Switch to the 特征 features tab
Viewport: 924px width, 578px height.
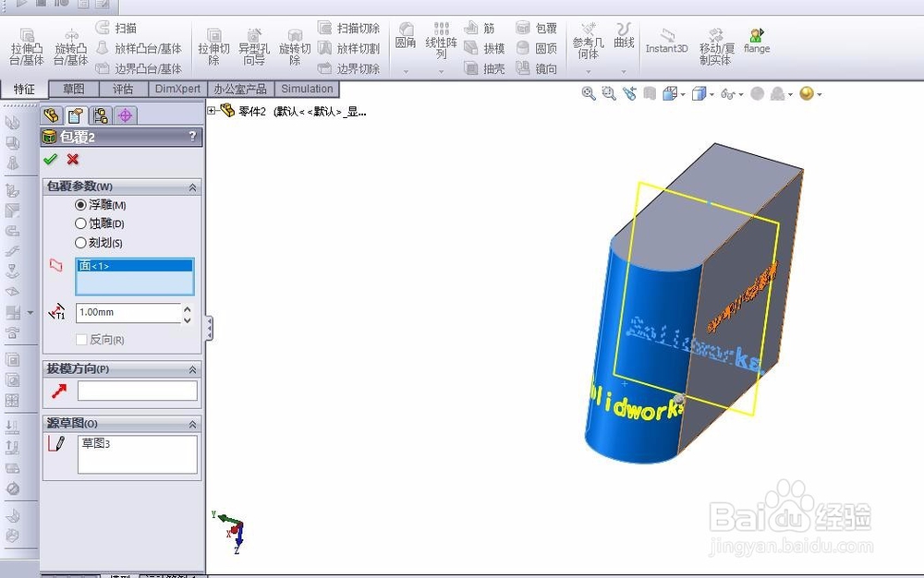pyautogui.click(x=24, y=89)
